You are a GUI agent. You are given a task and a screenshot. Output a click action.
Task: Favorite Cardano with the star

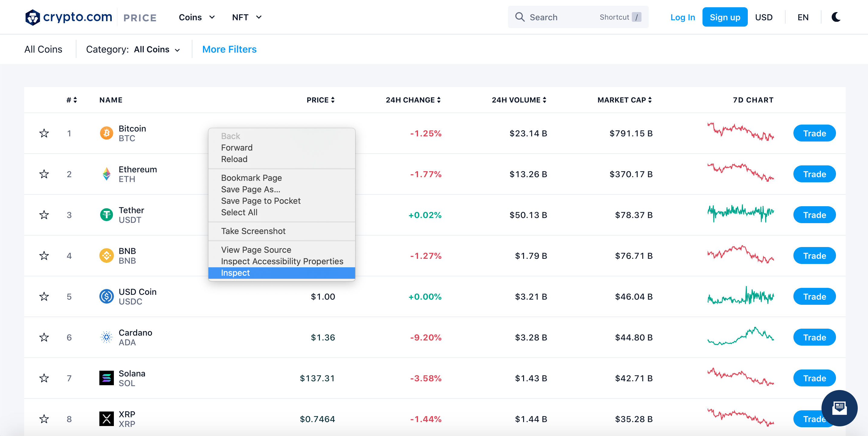pyautogui.click(x=44, y=337)
